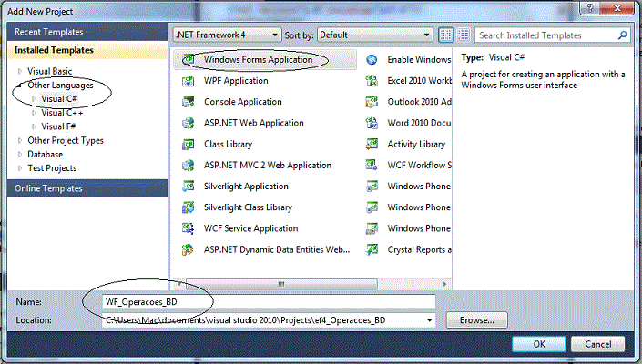Expand the Test Projects tree node
642x364 pixels.
[20, 168]
